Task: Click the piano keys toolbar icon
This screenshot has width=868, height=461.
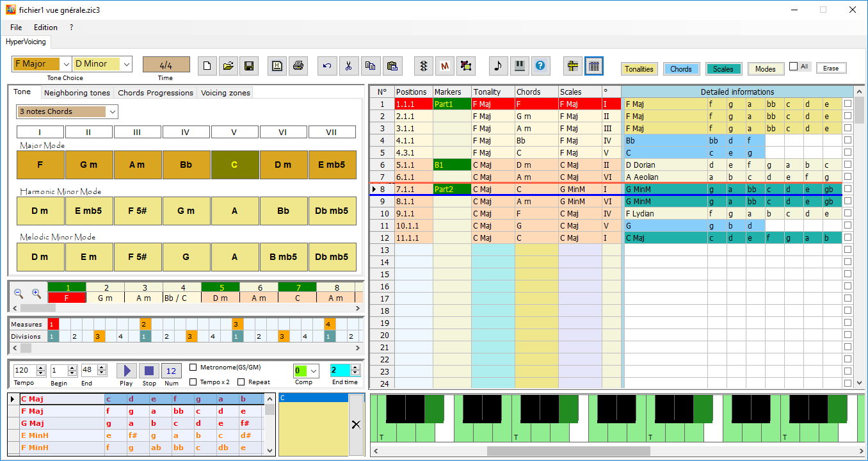Action: click(520, 65)
